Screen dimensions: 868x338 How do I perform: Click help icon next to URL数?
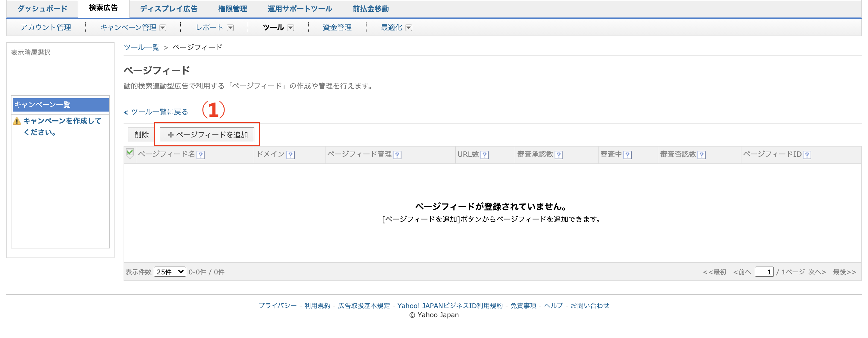pyautogui.click(x=485, y=155)
